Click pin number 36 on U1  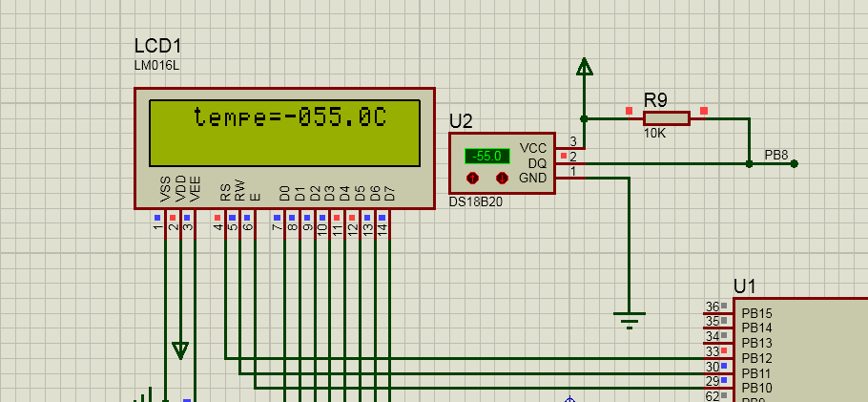[713, 307]
